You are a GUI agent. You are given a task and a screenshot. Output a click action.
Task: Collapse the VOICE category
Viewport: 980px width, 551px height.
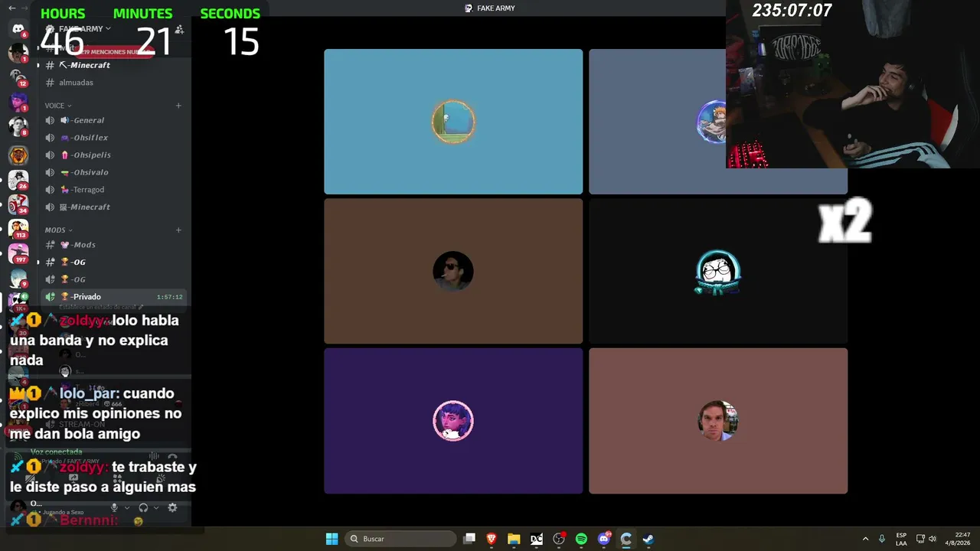tap(58, 106)
